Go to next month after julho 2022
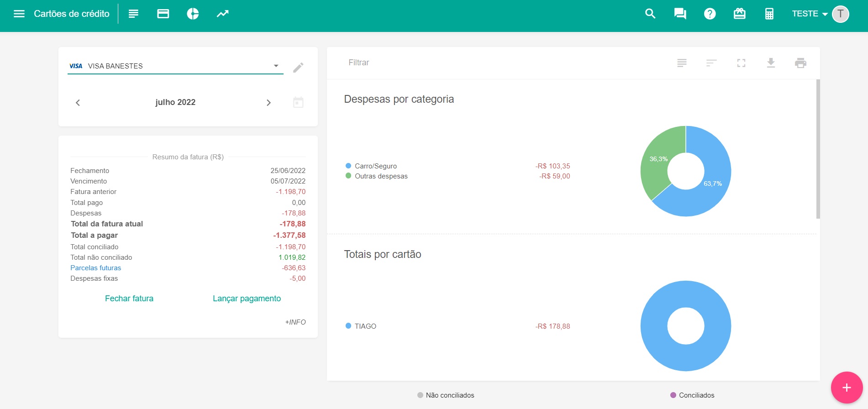868x409 pixels. (268, 103)
